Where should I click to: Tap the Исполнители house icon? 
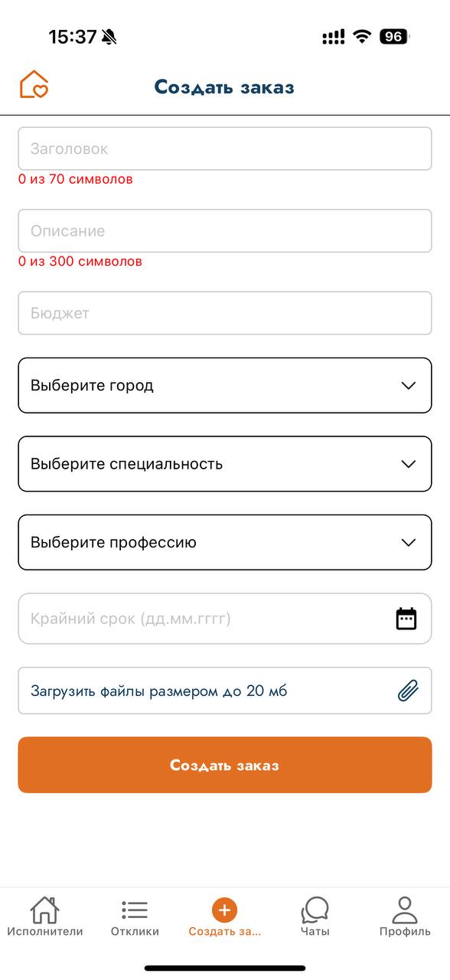[x=44, y=910]
